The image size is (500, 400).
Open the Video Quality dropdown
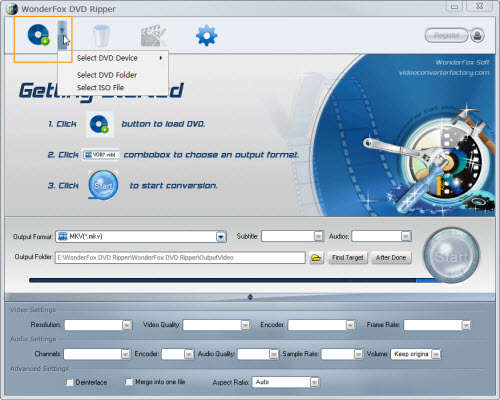(x=217, y=325)
